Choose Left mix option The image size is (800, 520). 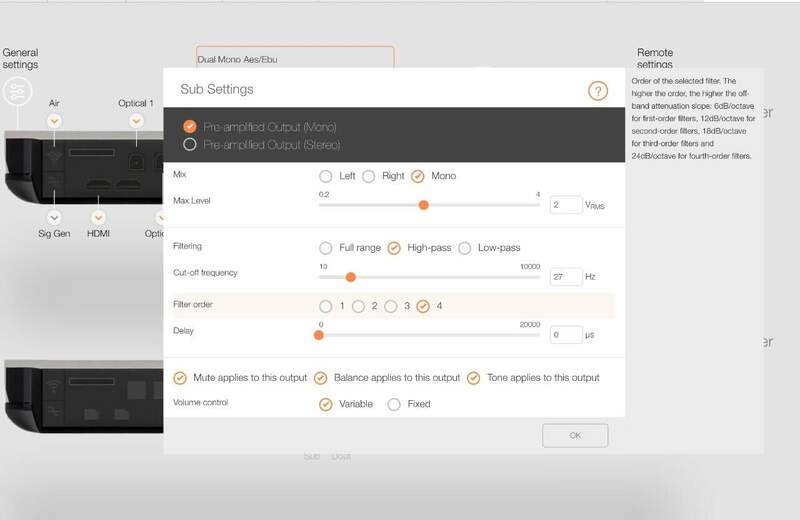click(325, 176)
